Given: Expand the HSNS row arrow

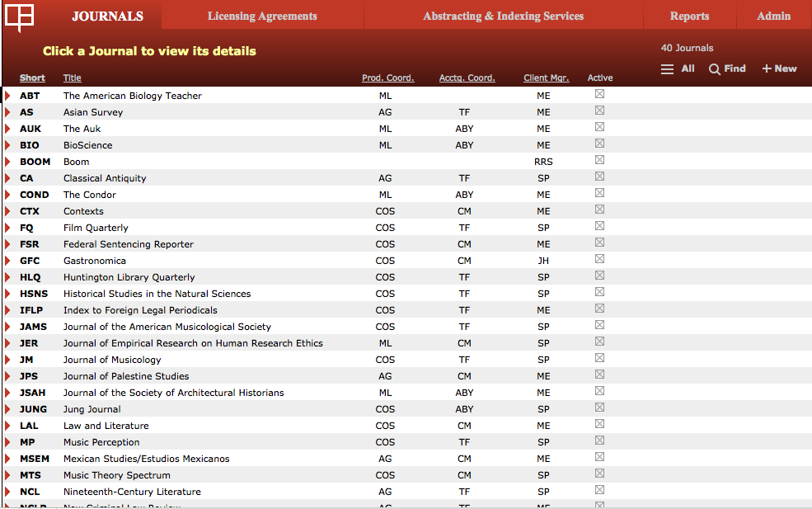Looking at the screenshot, I should (7, 294).
